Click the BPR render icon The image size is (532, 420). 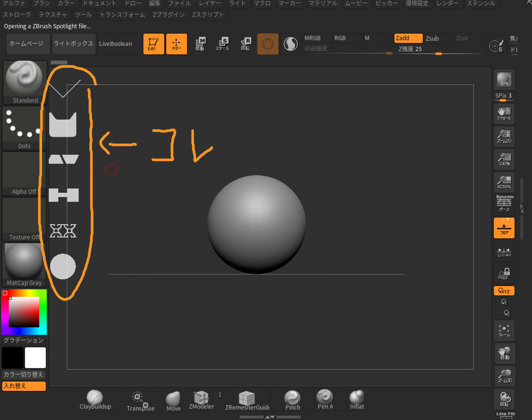pos(503,80)
